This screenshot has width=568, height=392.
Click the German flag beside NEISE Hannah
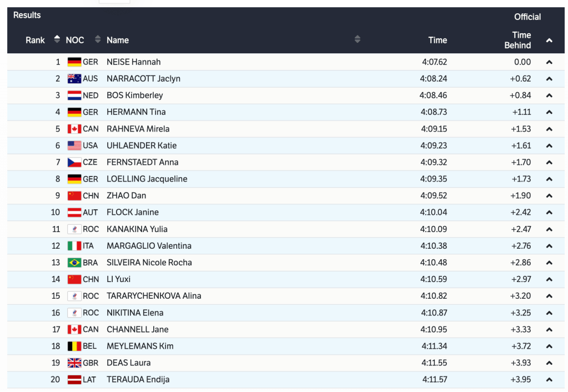pyautogui.click(x=74, y=62)
